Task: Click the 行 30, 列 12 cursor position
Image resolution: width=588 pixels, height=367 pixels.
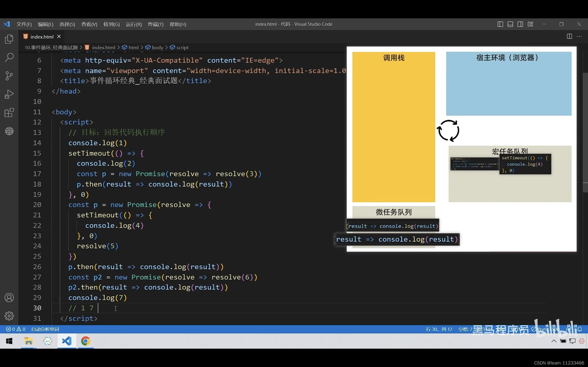Action: click(x=439, y=329)
